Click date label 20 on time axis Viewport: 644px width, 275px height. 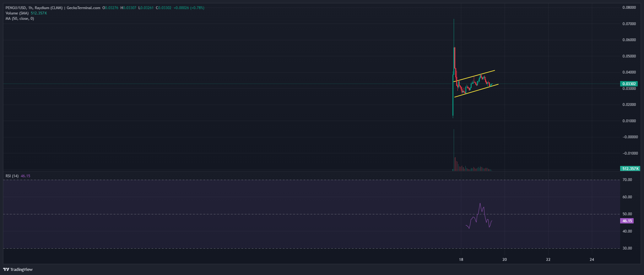coord(505,260)
